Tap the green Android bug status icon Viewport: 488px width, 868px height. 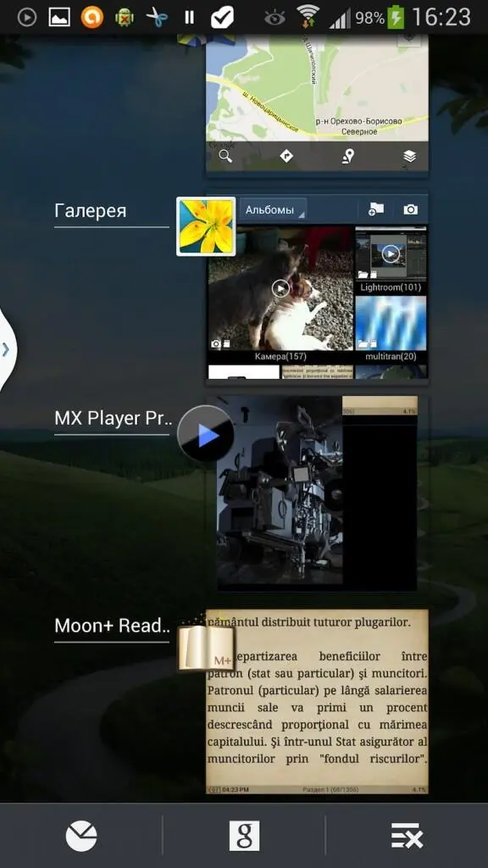coord(125,18)
